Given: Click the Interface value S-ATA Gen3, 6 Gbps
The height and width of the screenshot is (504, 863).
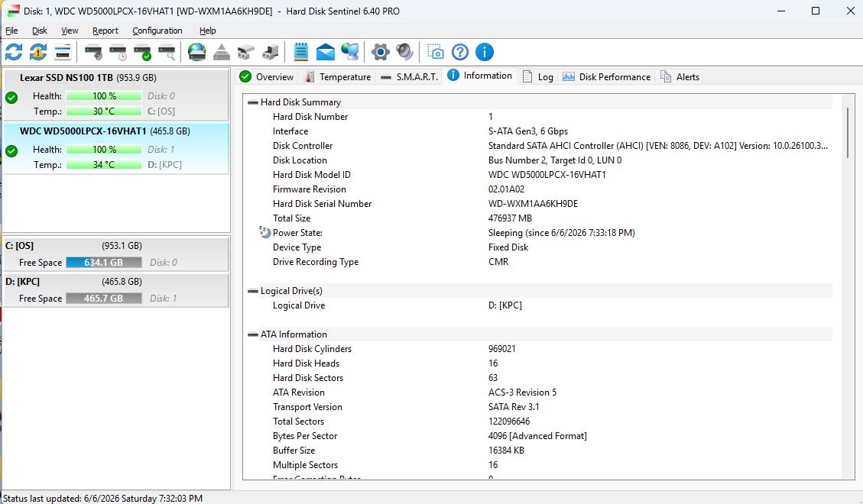Looking at the screenshot, I should pos(528,131).
